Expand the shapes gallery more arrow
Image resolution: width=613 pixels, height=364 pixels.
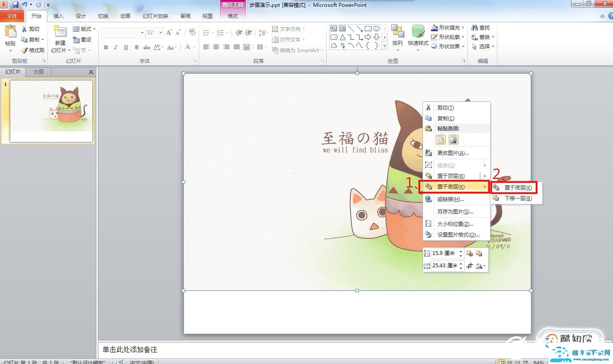coord(384,46)
